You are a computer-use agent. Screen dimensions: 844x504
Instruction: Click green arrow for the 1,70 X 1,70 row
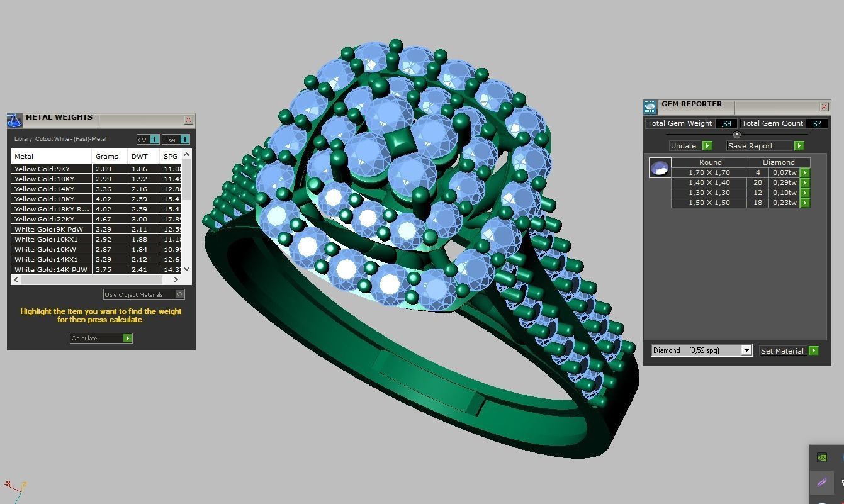coord(804,172)
